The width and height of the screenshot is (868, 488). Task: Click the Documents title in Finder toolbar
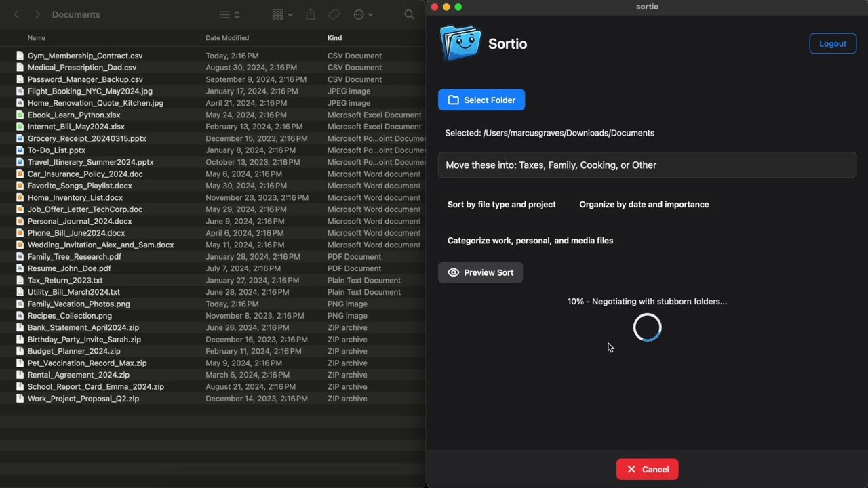(76, 14)
